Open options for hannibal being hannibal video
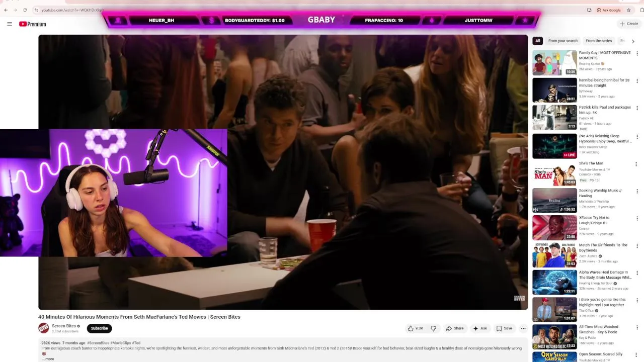 click(x=637, y=80)
